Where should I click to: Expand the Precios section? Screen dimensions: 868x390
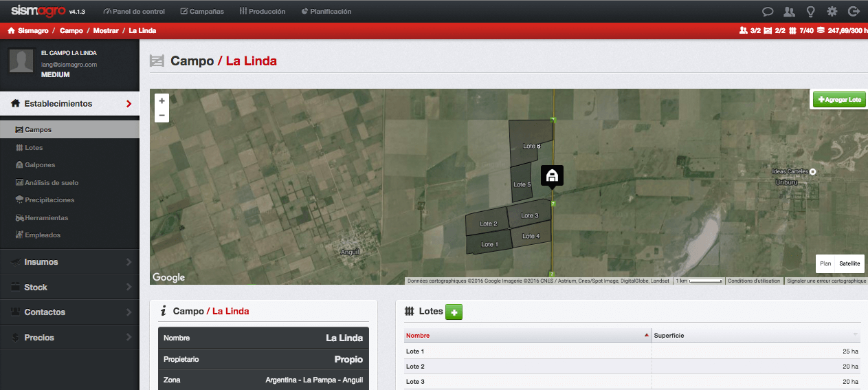69,338
